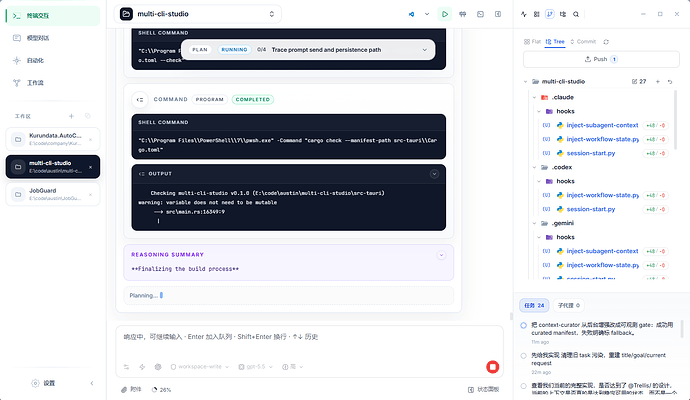Toggle the right side panel icon

coord(498,14)
